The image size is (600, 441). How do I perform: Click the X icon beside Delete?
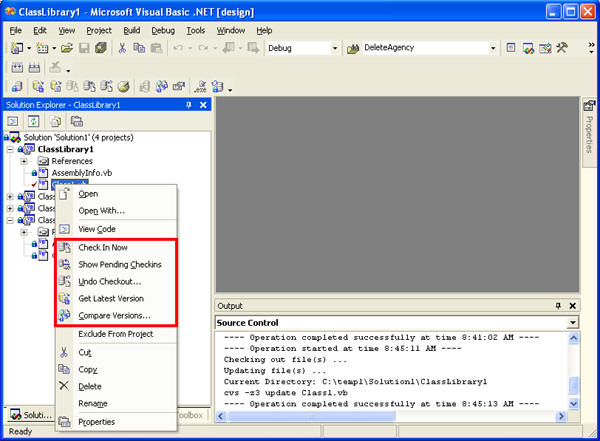pyautogui.click(x=64, y=385)
